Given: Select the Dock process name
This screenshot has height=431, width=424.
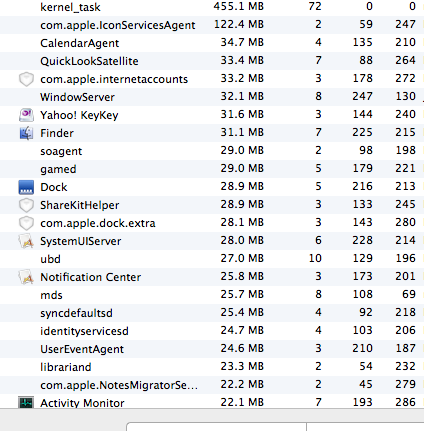Looking at the screenshot, I should (x=54, y=187).
